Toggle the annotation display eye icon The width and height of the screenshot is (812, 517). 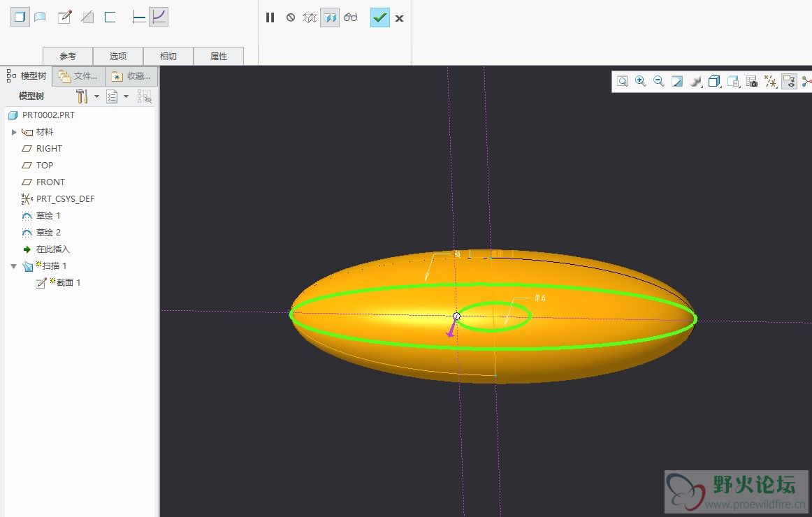click(789, 81)
